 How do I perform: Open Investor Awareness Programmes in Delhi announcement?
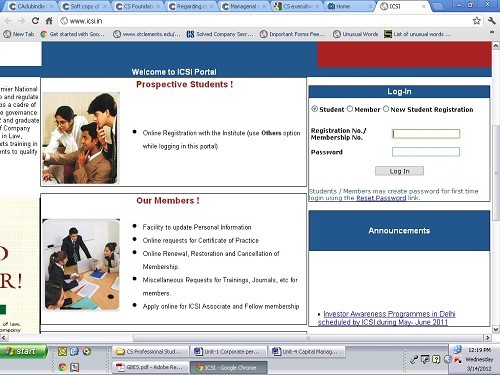pos(386,318)
